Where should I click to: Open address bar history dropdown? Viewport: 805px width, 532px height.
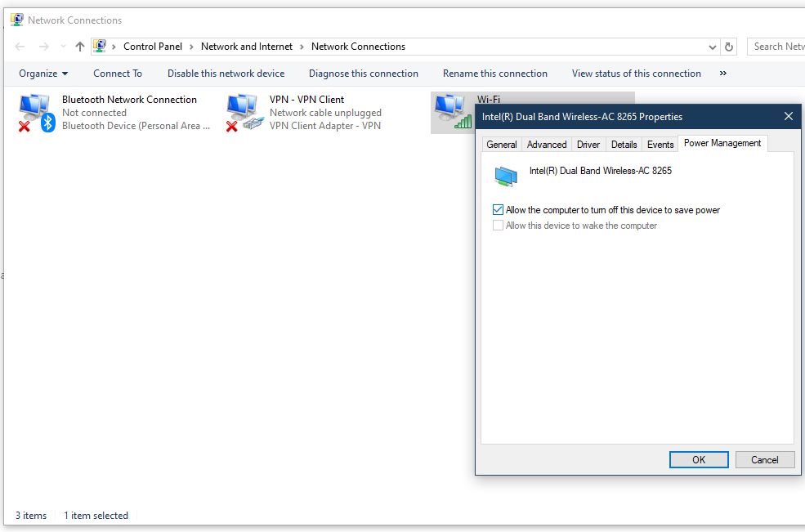pos(712,47)
